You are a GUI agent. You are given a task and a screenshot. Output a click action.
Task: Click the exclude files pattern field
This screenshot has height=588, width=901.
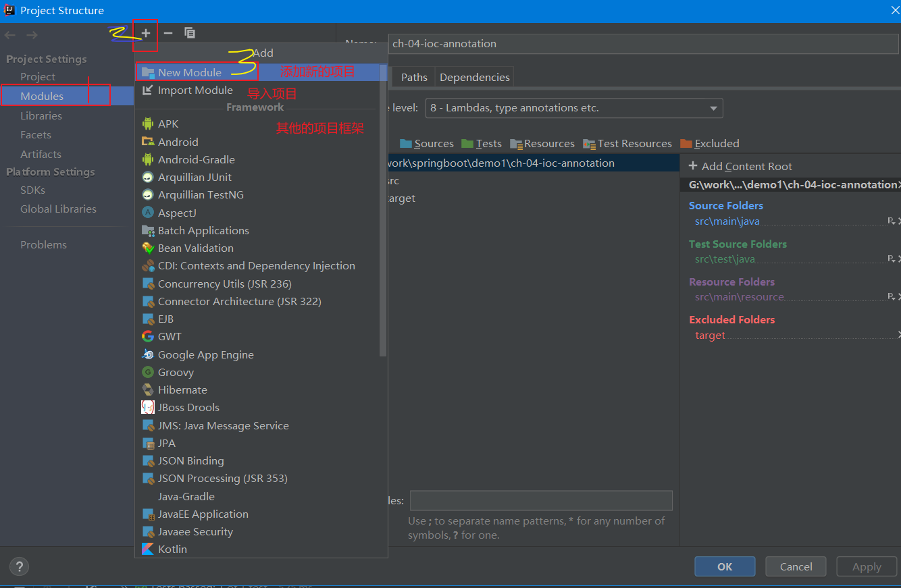(x=541, y=500)
